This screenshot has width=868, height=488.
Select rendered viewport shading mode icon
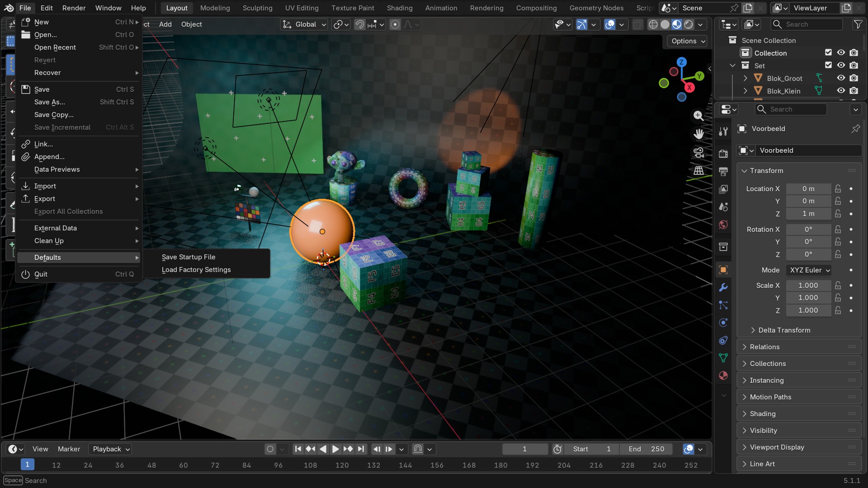point(689,24)
